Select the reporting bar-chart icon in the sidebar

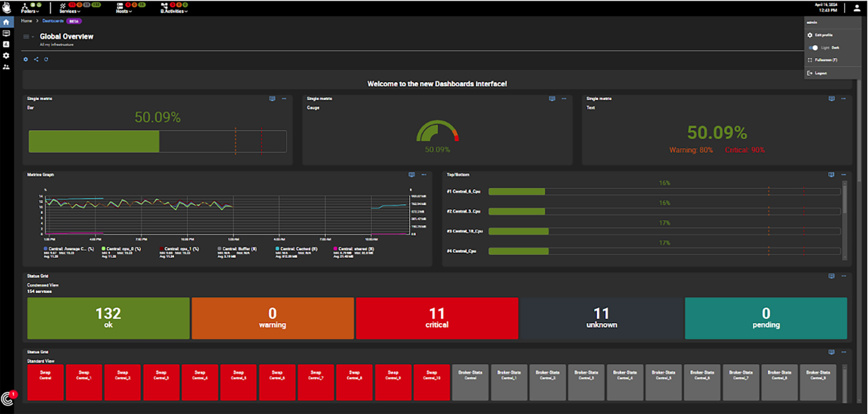click(6, 44)
